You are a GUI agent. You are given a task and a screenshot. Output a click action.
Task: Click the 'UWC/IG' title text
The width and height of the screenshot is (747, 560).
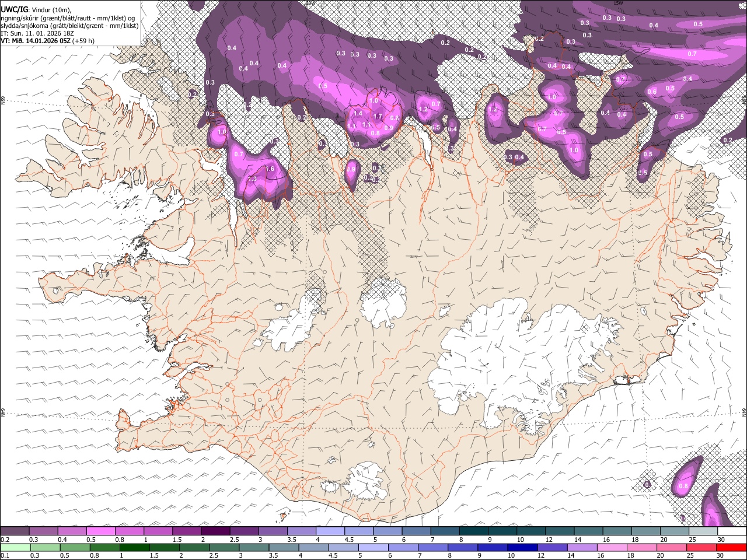pos(14,9)
